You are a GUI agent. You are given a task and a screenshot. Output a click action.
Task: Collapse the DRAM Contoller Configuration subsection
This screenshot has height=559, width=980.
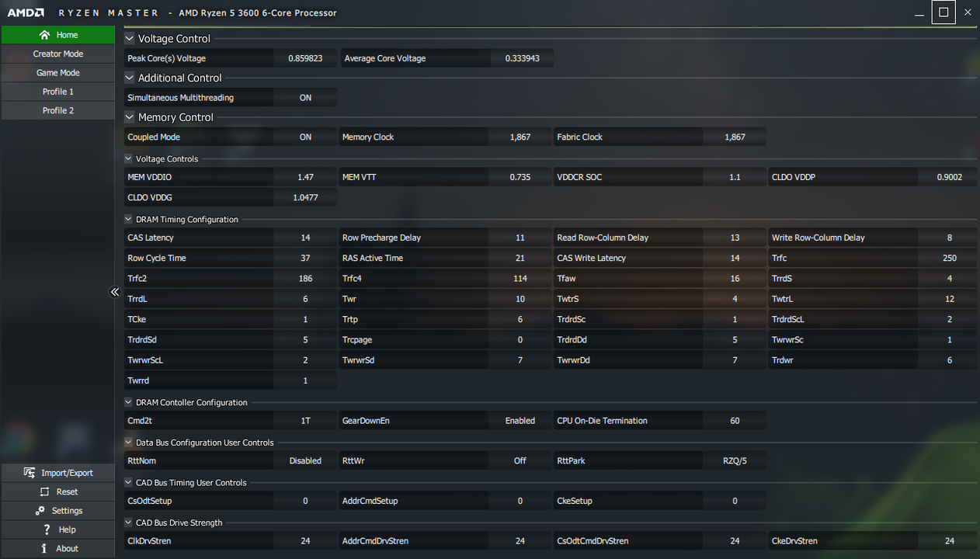[129, 402]
